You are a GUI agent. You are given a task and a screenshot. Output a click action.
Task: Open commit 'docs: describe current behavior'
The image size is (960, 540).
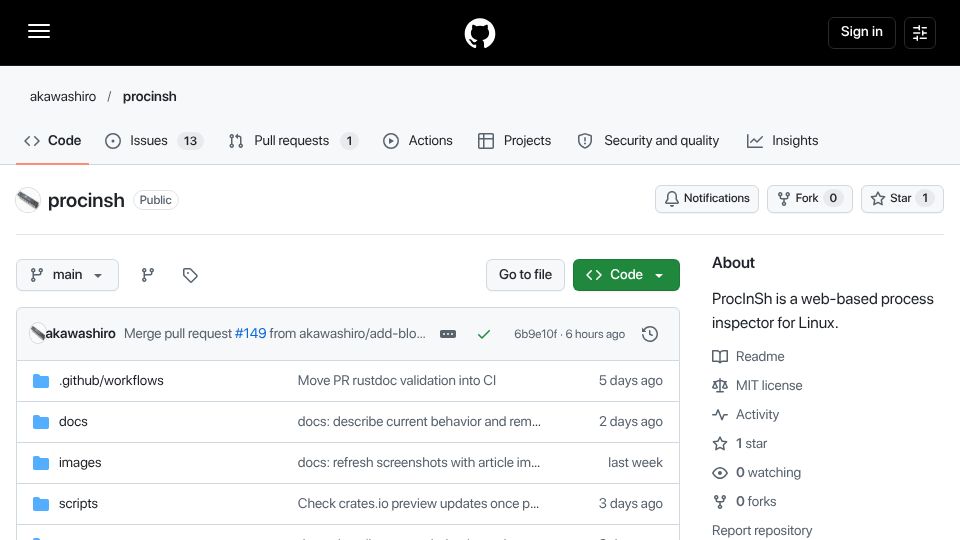click(x=419, y=422)
